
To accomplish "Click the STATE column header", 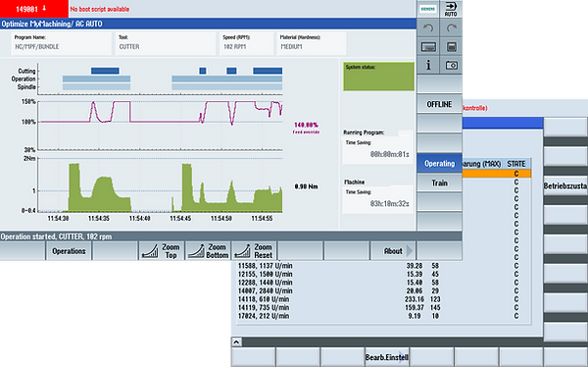I will pyautogui.click(x=516, y=164).
